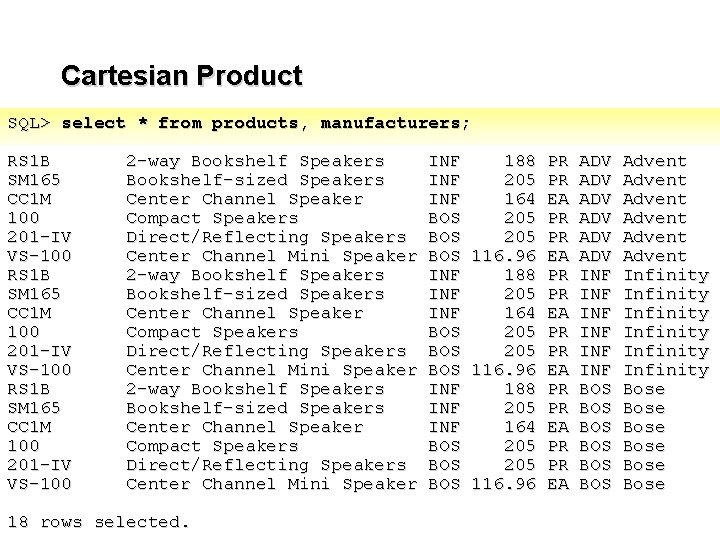Click 'Direct/Reflecting Speakers' in the Infinity group
Screen dimensions: 720x540
tap(266, 351)
